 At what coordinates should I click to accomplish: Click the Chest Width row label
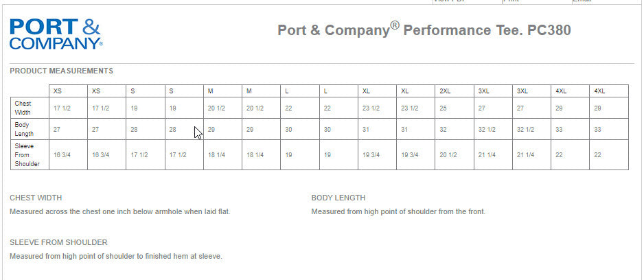click(x=23, y=108)
